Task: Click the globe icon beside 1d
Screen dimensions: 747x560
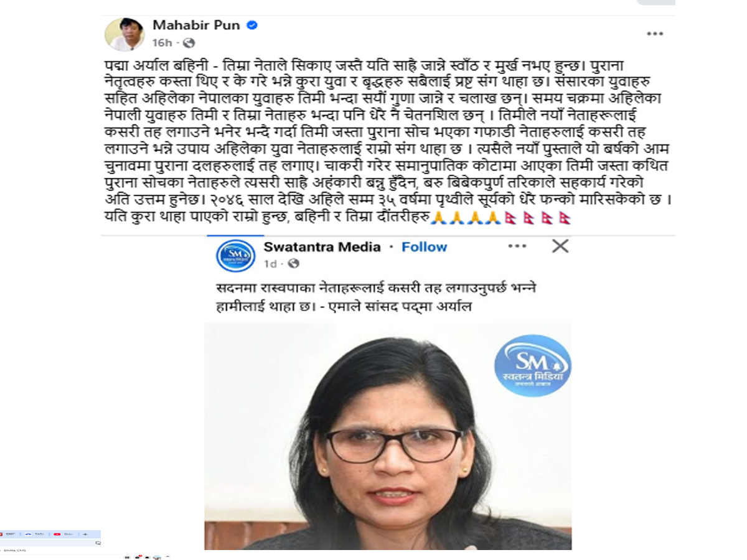Action: [294, 264]
